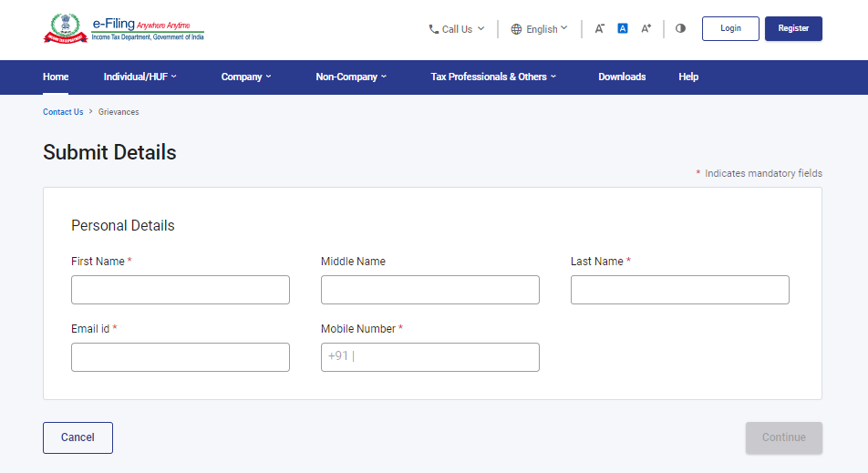Increase font size with A+ icon
Image resolution: width=868 pixels, height=473 pixels.
646,29
